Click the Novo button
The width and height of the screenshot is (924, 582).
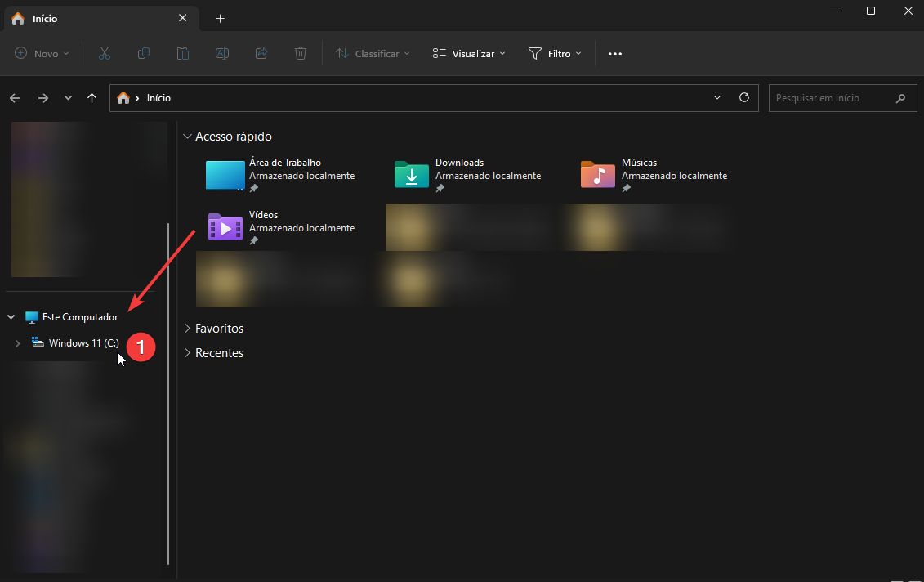tap(41, 53)
